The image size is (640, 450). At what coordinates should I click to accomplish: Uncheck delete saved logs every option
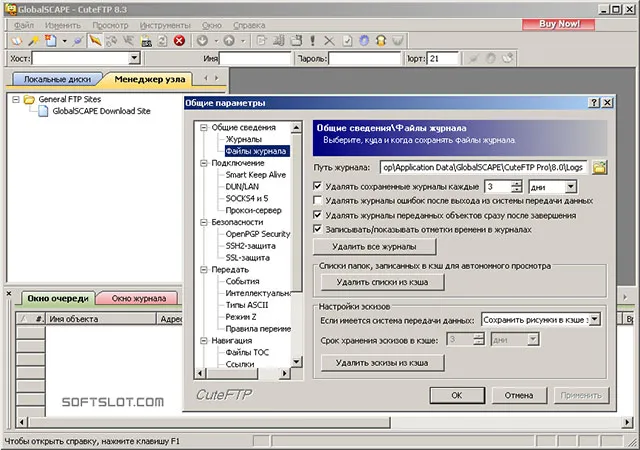click(318, 186)
